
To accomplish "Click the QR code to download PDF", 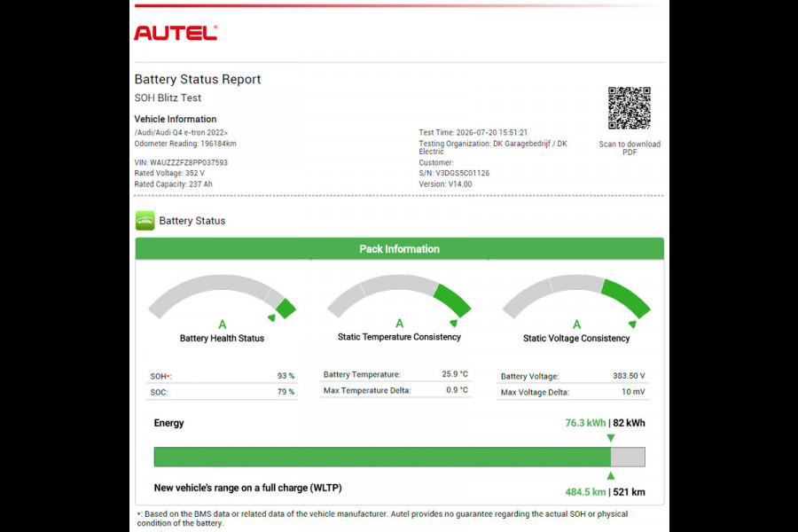I will tap(629, 108).
